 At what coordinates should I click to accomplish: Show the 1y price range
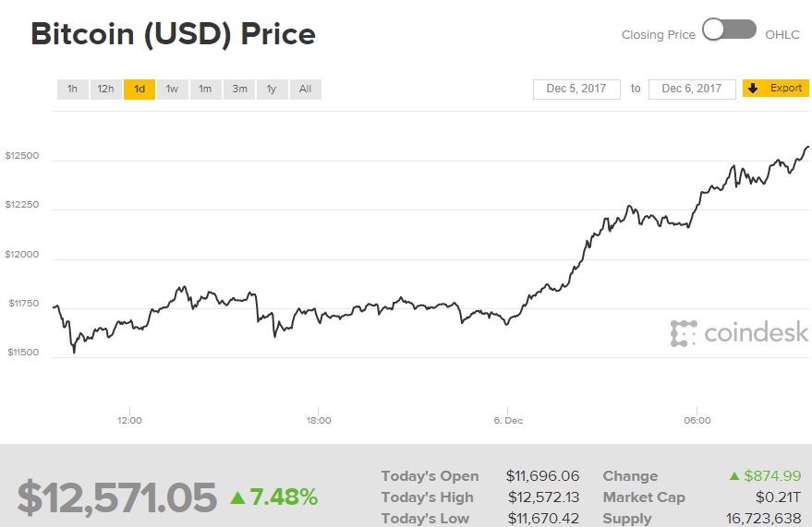point(272,90)
